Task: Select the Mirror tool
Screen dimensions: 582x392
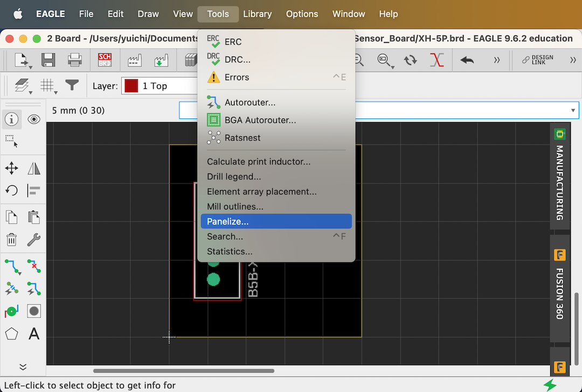Action: (x=34, y=168)
